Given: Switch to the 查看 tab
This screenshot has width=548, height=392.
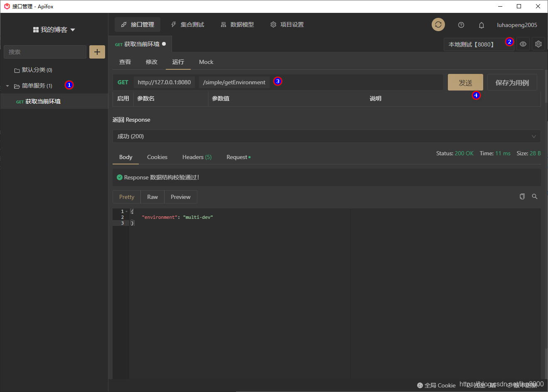Looking at the screenshot, I should (x=125, y=62).
